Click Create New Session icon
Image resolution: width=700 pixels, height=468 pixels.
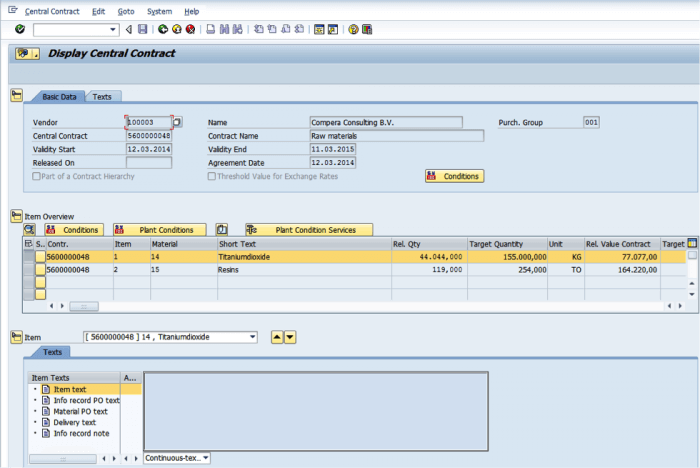tap(319, 29)
